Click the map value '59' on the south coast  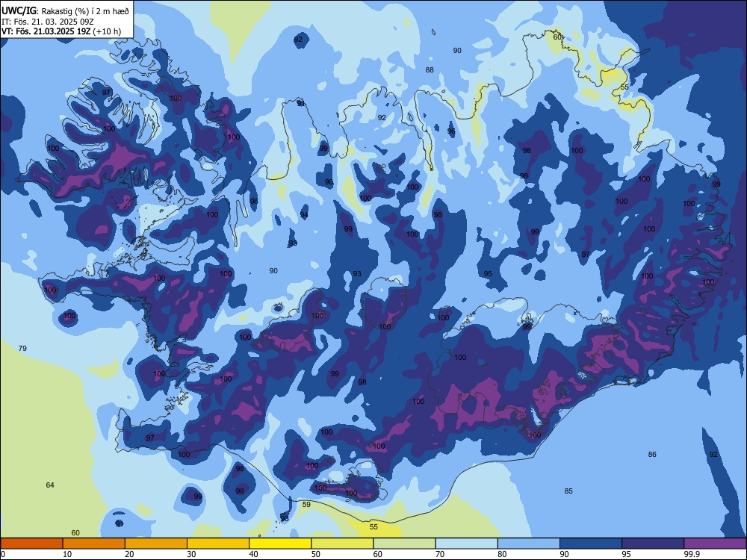tap(306, 504)
